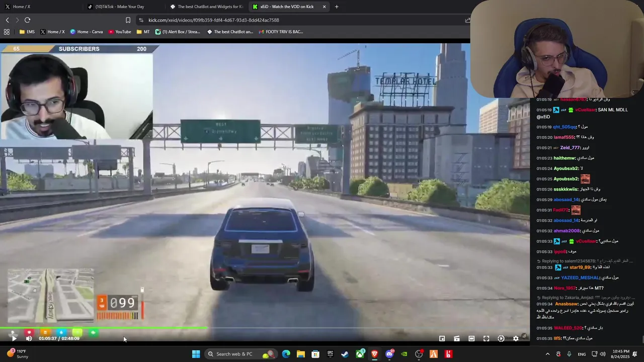
Task: Click chat username haithemw
Action: click(564, 158)
